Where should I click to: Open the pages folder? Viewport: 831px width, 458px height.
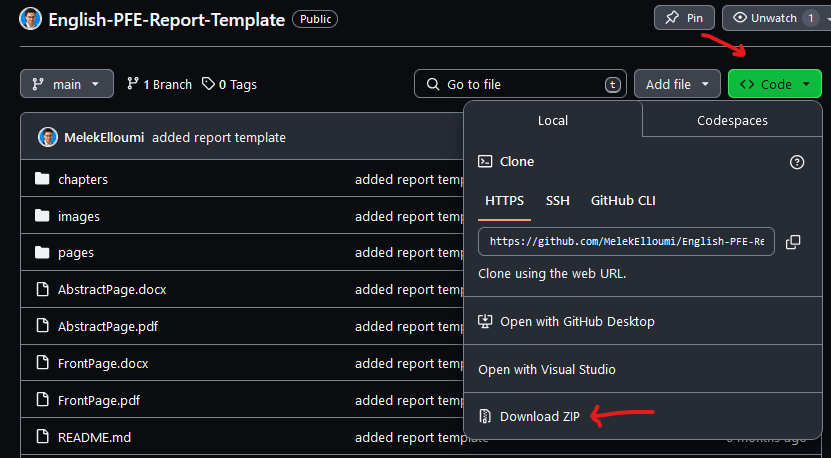pos(76,253)
